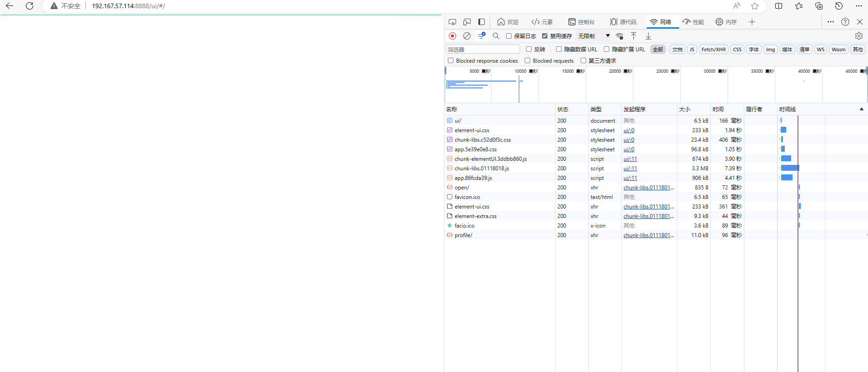Check Blocked response cookies
The height and width of the screenshot is (372, 868).
point(451,60)
